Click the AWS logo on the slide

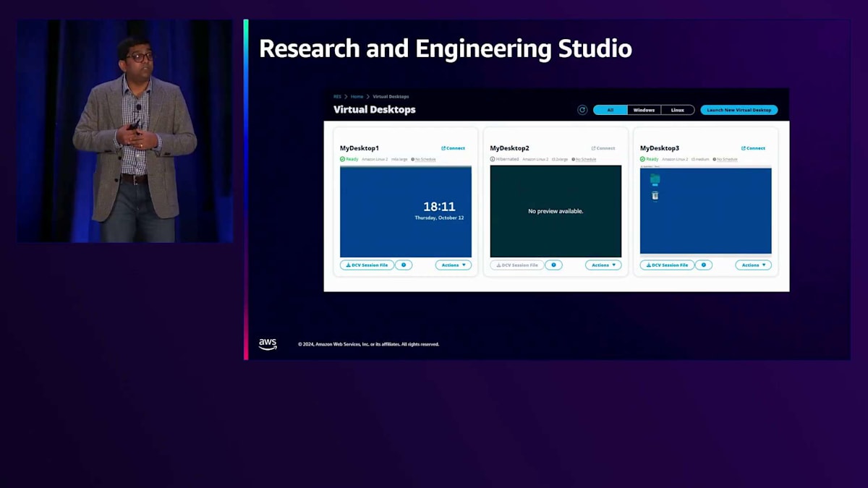point(268,344)
